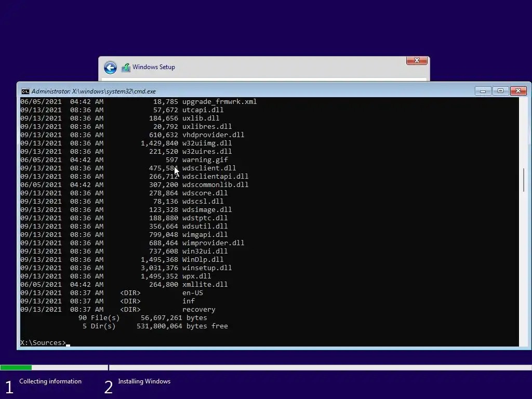Click the wdsclientapi.dll entry

(215, 177)
